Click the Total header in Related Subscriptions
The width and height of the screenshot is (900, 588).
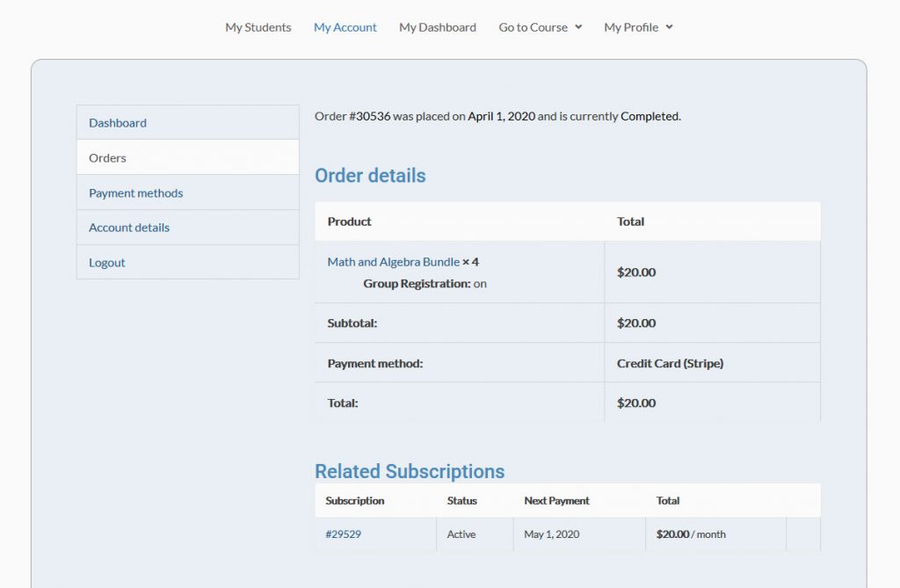[668, 501]
